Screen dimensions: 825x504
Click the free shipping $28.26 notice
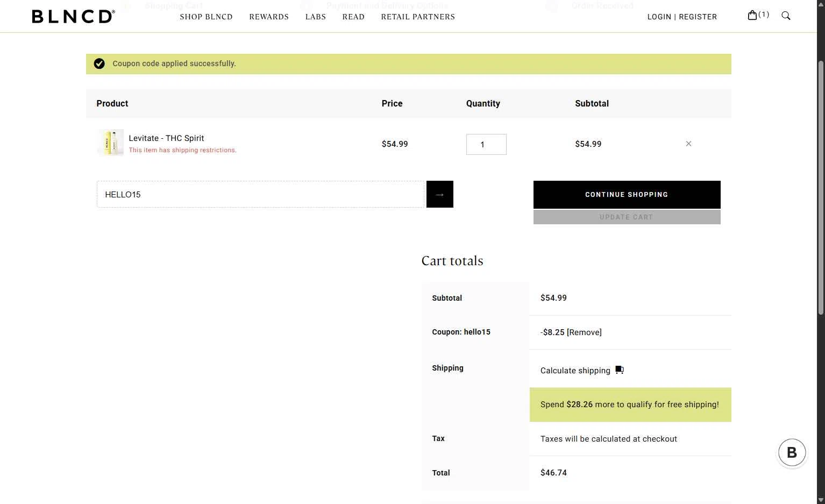click(630, 404)
